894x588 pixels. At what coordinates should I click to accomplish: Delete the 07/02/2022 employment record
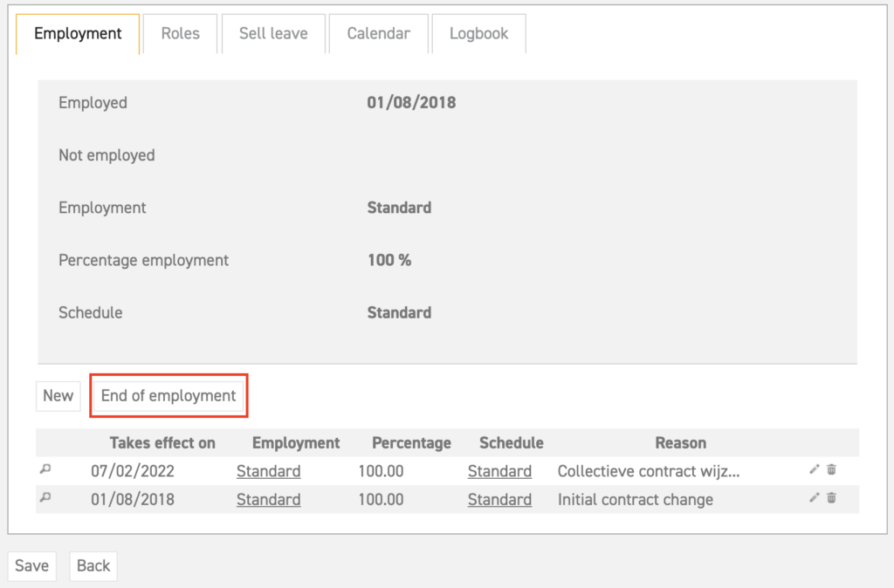click(x=831, y=469)
